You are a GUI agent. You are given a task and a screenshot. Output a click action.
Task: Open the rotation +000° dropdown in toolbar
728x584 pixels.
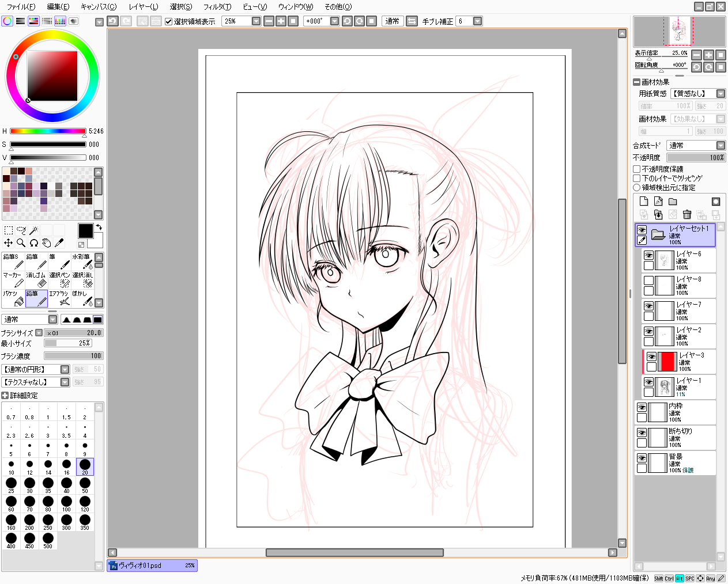click(334, 21)
